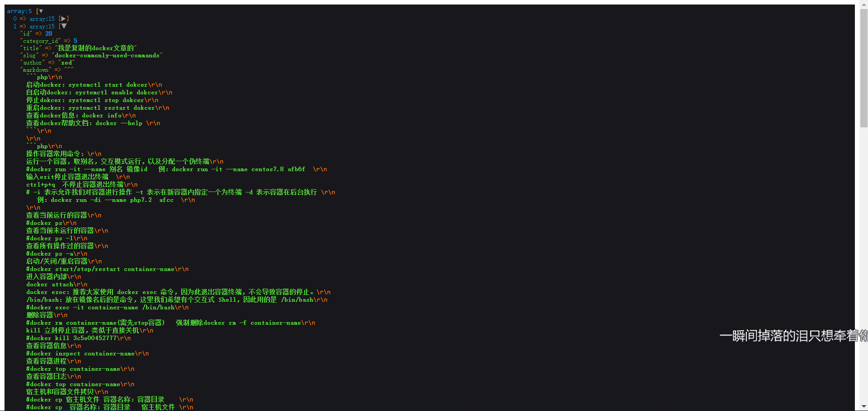Image resolution: width=868 pixels, height=411 pixels.
Task: Collapse index 1 array:15 arrow
Action: click(x=63, y=26)
